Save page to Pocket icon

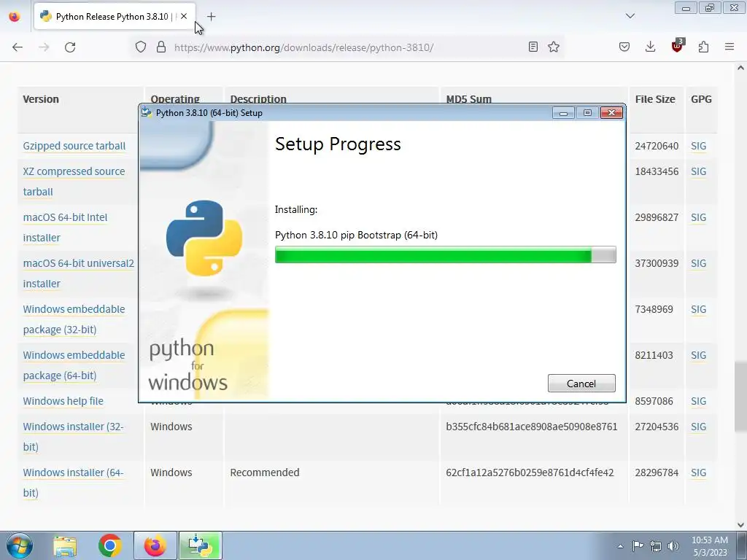click(624, 47)
